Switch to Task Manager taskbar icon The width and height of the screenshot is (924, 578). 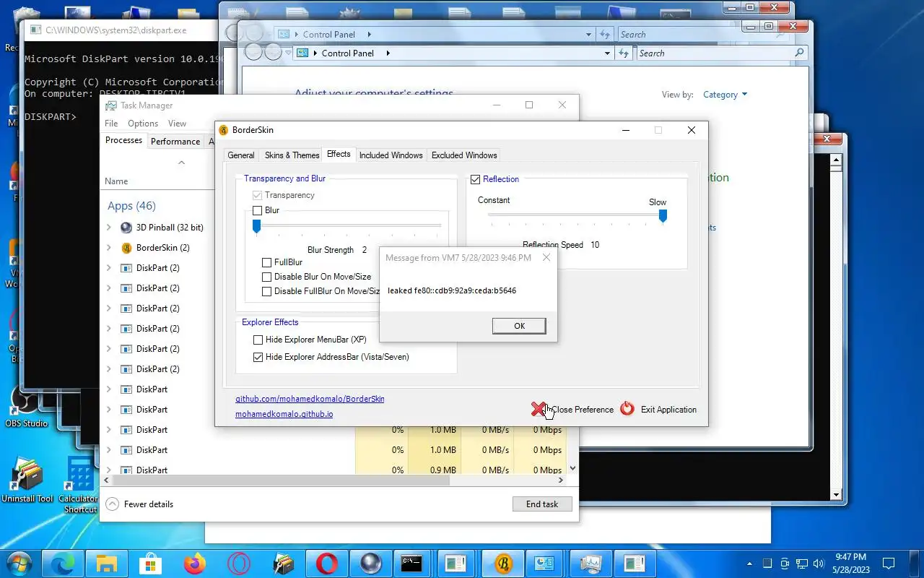(591, 564)
